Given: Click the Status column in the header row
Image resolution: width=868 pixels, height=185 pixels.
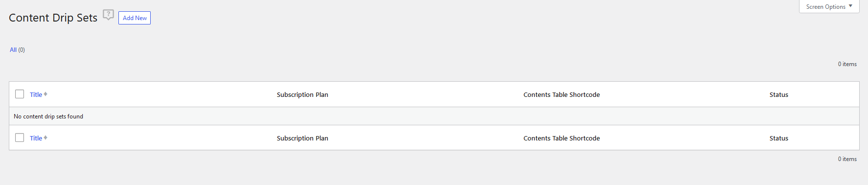Looking at the screenshot, I should coord(779,94).
